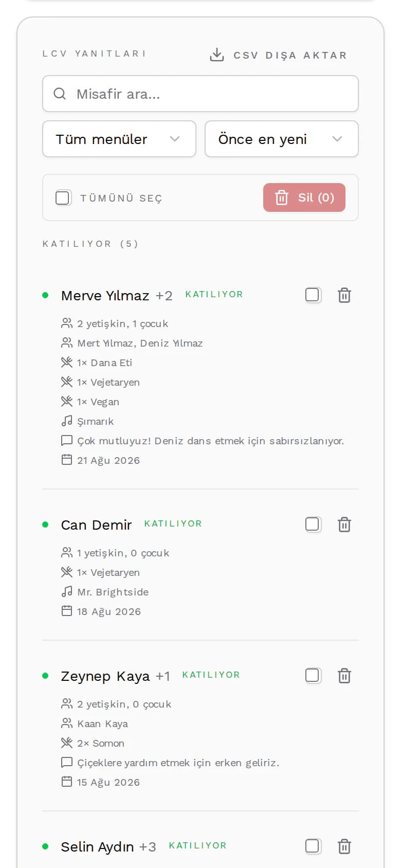This screenshot has width=401, height=868.
Task: Select Merve Yılmaz's checkbox
Action: [313, 295]
